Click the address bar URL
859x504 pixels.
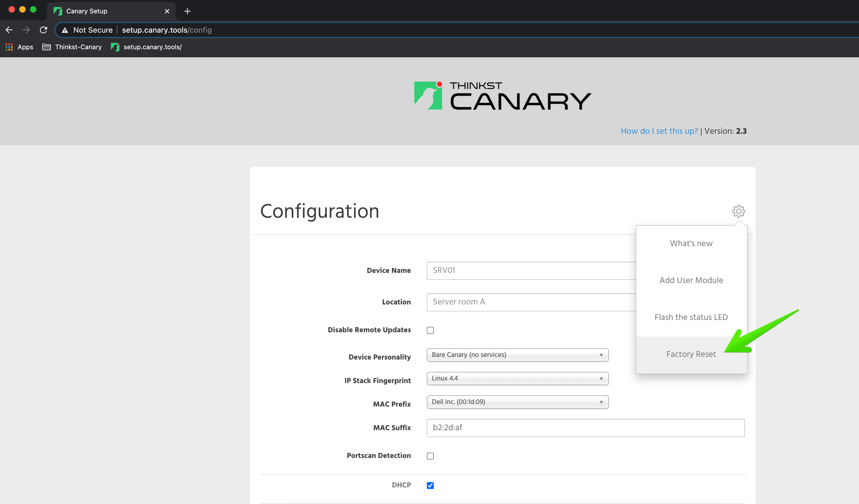[x=167, y=30]
